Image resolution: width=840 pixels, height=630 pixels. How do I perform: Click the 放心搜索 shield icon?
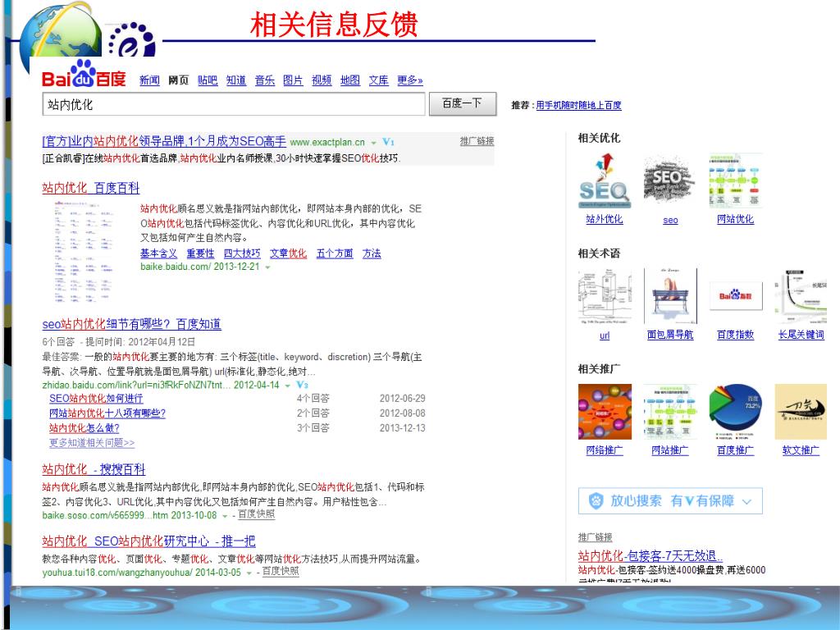tap(596, 501)
